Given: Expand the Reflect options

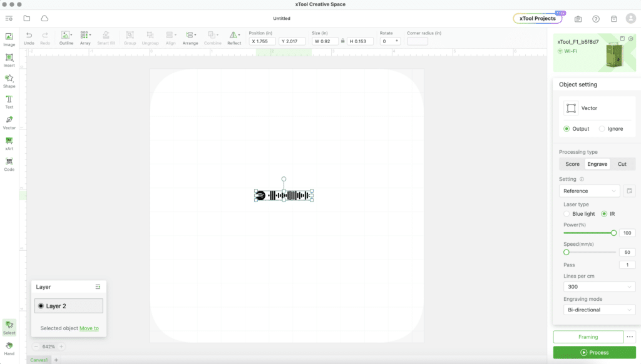Looking at the screenshot, I should pos(239,35).
